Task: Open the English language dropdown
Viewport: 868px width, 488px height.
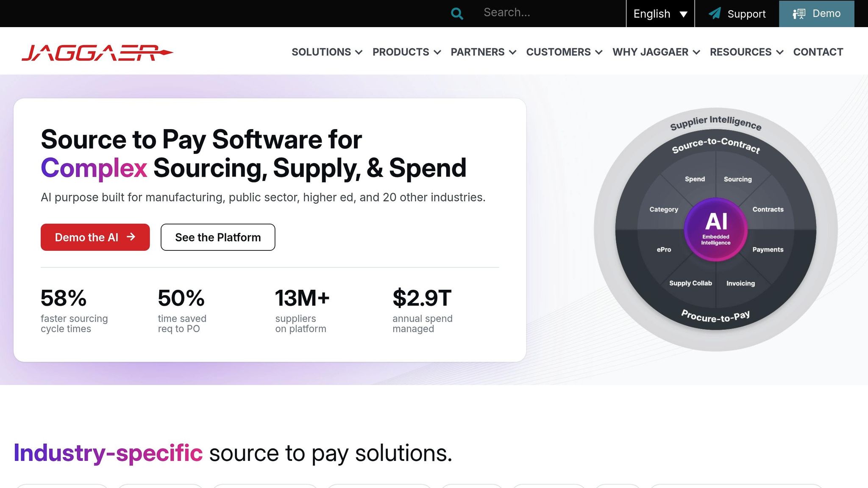Action: click(x=660, y=14)
